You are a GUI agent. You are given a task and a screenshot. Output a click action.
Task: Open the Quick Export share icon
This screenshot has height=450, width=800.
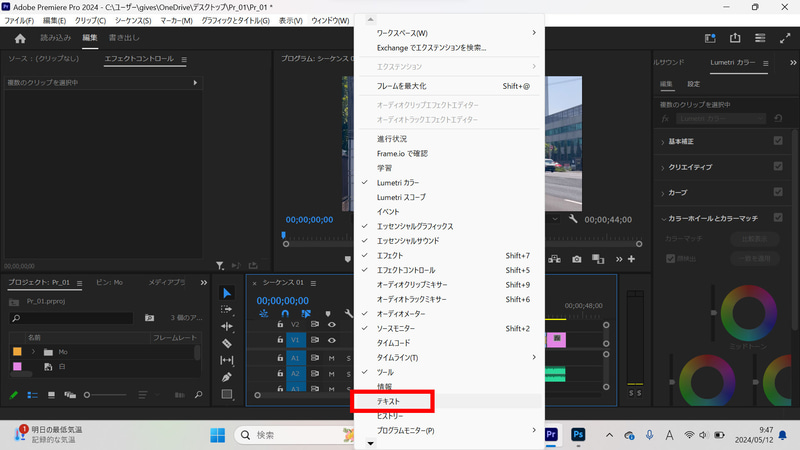click(735, 38)
